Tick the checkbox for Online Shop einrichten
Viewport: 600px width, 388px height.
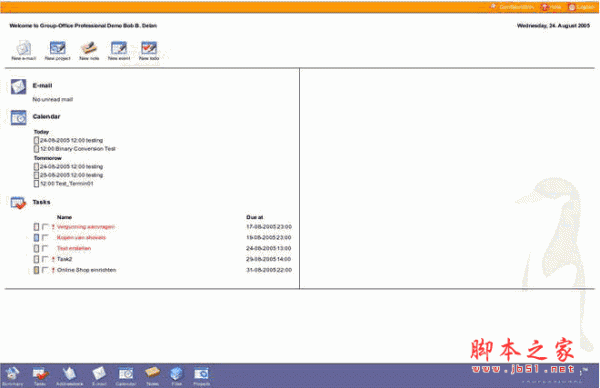pos(45,269)
